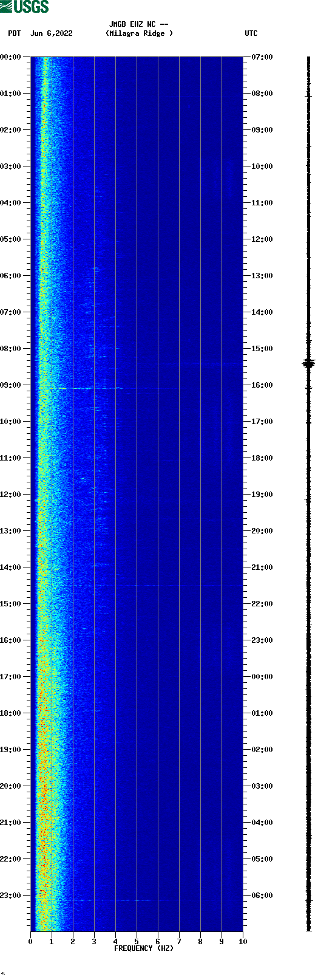
Task: Click the 09:00 UTC time label
Action: point(262,130)
